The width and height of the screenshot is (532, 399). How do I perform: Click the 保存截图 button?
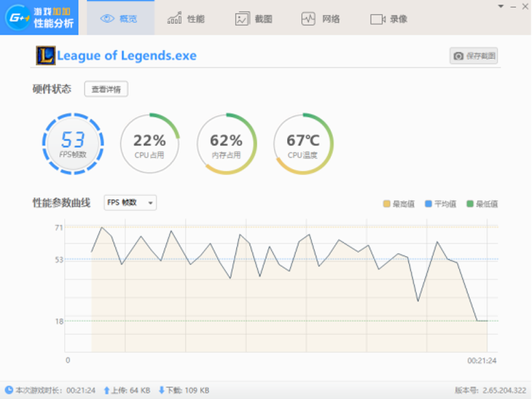[474, 56]
